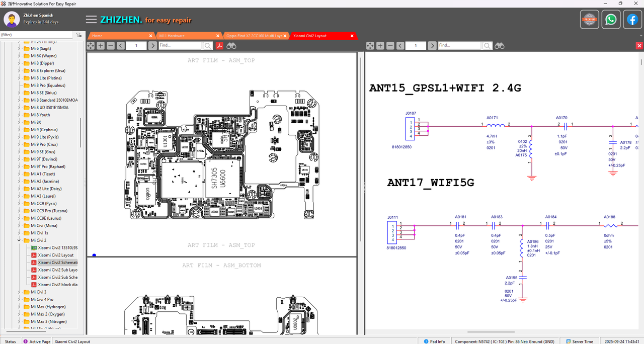
Task: Open the Facebook page icon
Action: (x=632, y=20)
